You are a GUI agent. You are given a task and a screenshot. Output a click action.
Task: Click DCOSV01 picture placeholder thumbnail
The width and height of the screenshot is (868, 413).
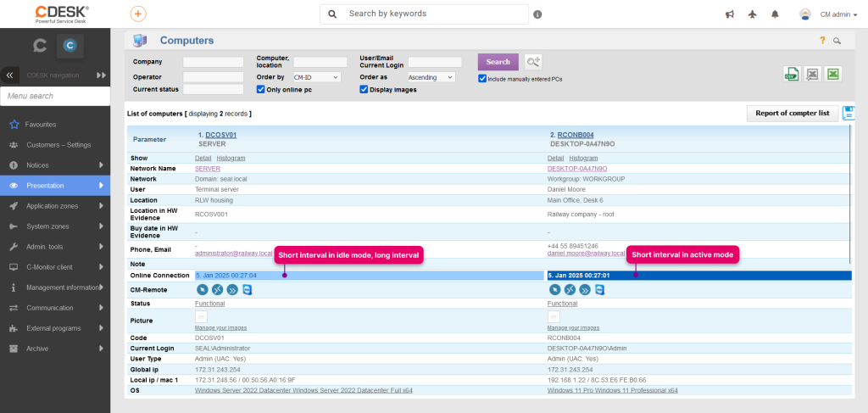[202, 316]
